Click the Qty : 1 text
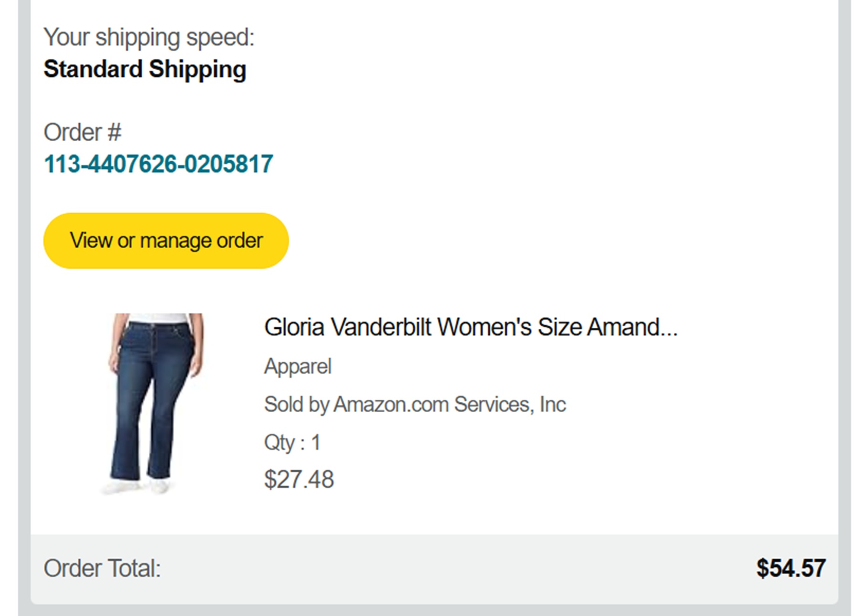Image resolution: width=868 pixels, height=616 pixels. 292,442
